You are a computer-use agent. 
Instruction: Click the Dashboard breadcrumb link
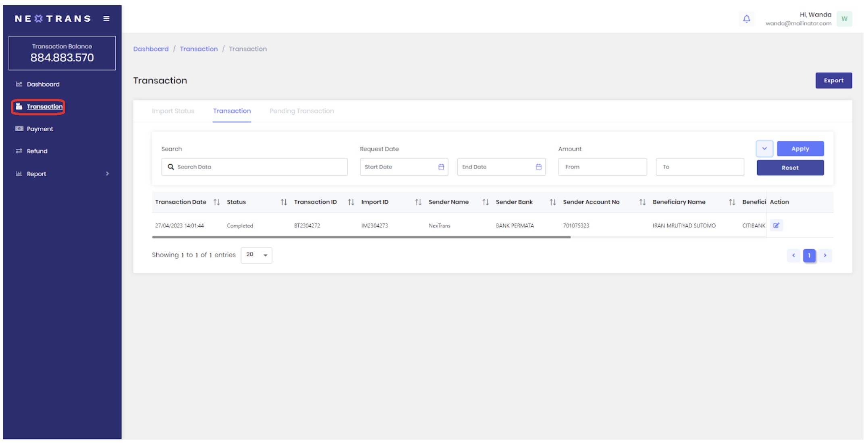click(151, 49)
